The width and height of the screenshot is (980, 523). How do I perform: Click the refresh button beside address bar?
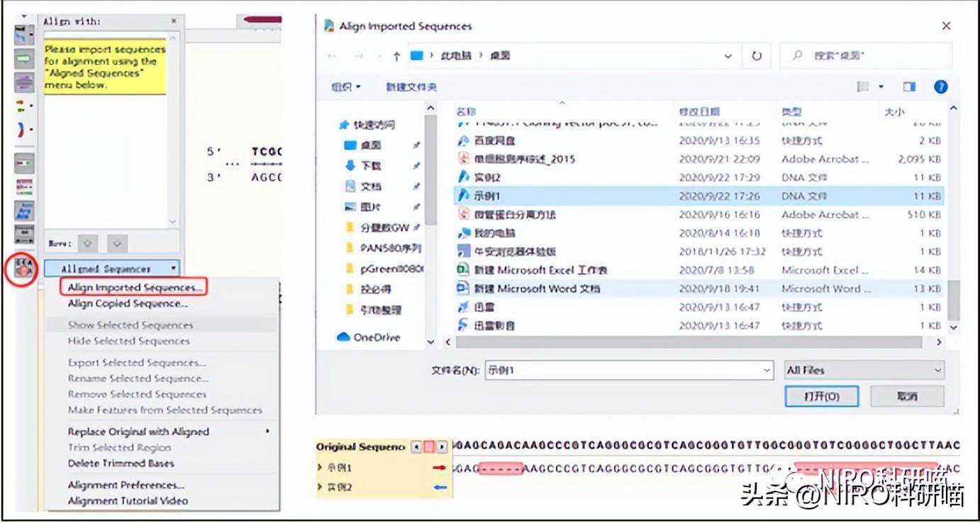(757, 55)
